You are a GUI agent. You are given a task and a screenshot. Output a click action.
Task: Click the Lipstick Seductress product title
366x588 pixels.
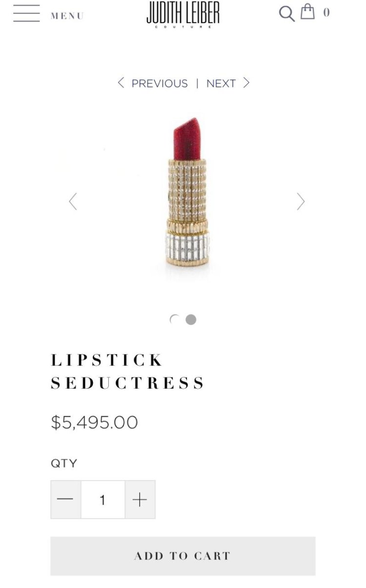point(128,371)
